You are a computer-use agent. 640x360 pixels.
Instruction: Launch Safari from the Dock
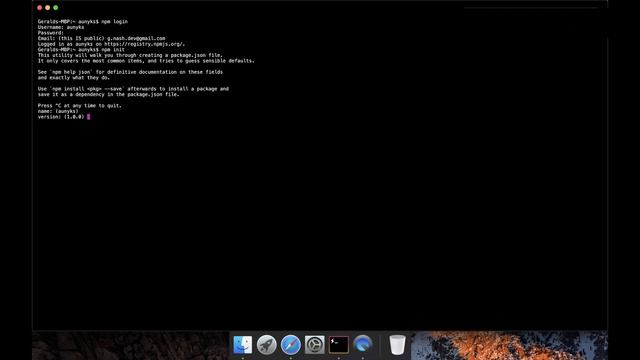click(x=291, y=345)
